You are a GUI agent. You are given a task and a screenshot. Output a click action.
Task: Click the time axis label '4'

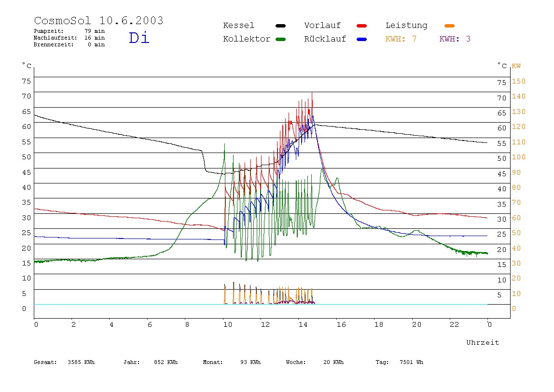coord(111,324)
